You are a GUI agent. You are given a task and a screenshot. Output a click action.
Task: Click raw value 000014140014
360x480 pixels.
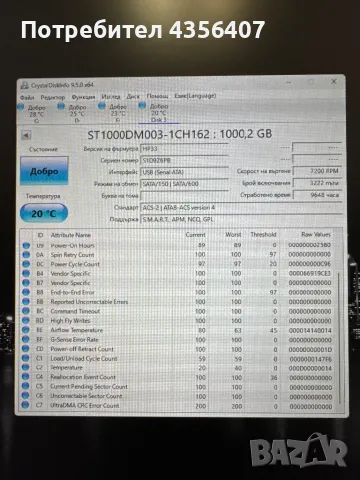[x=310, y=330]
